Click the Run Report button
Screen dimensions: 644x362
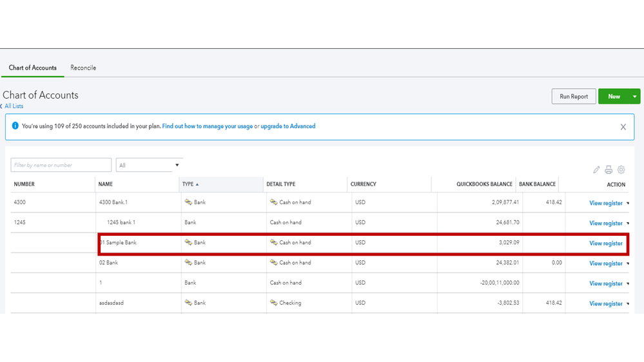coord(573,97)
